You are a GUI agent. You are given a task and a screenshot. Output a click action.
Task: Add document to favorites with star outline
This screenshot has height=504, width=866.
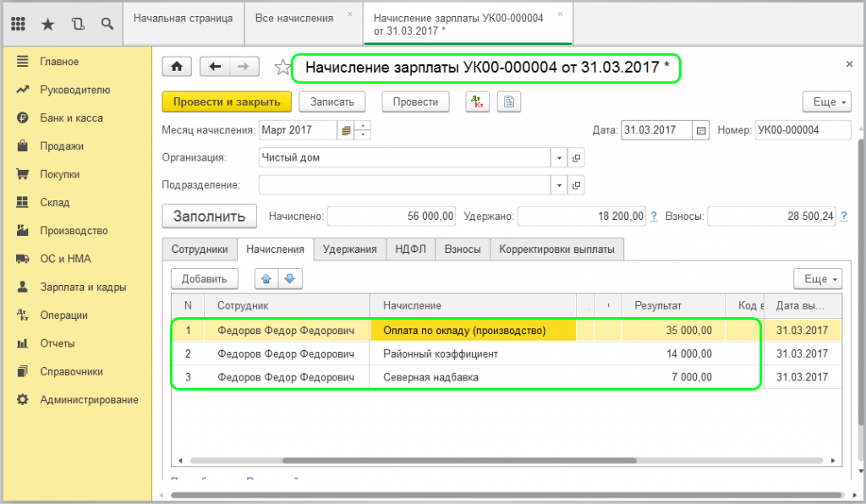(282, 68)
